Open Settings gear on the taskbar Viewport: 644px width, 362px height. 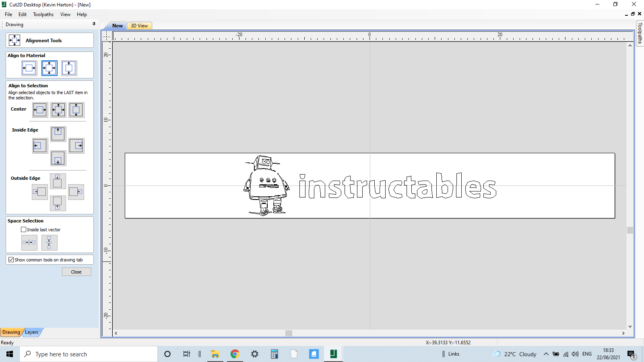click(255, 354)
